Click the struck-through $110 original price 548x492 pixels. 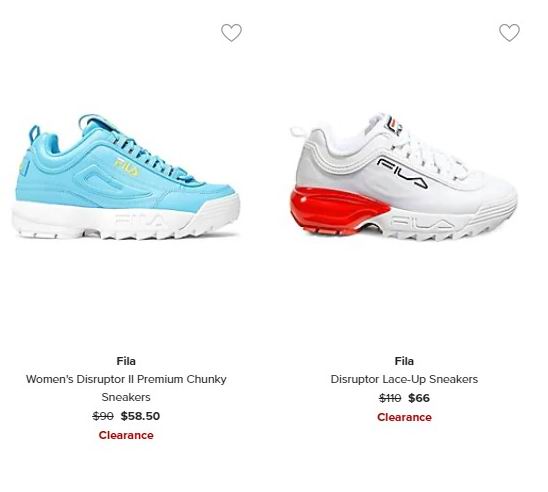click(x=390, y=398)
